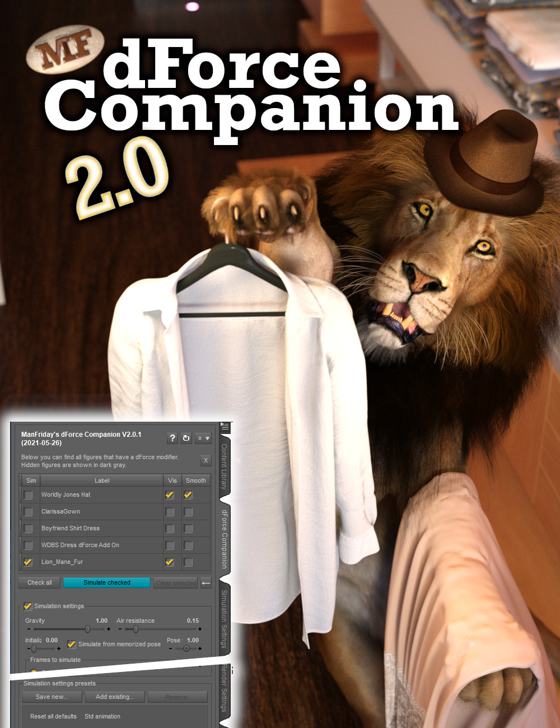Toggle Smooth for Worldly Jones Hat
Screen dimensions: 560x728
(188, 495)
